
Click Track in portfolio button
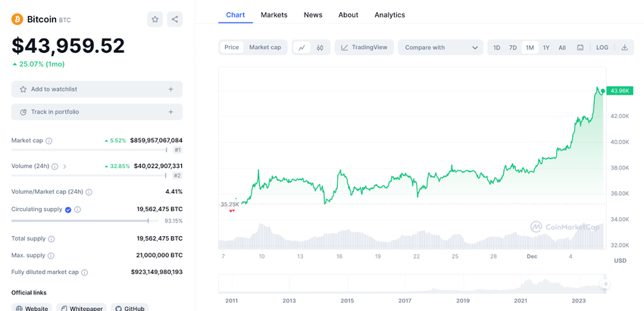pos(97,112)
